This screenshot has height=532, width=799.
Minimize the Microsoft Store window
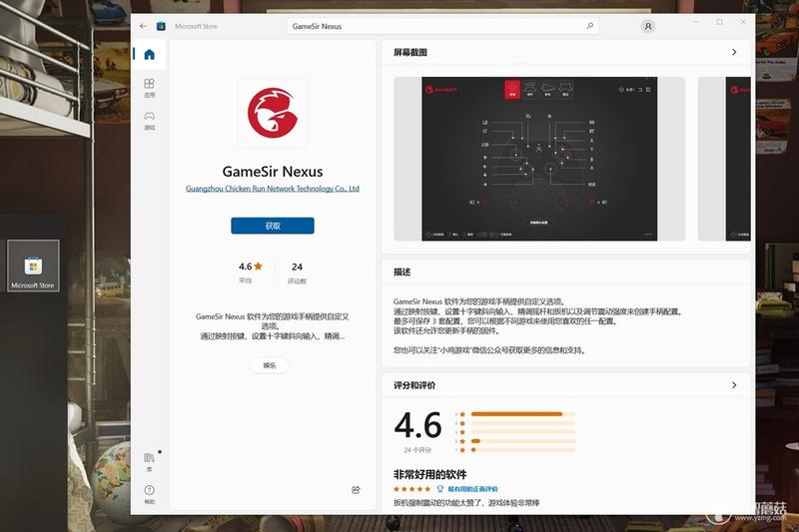(696, 22)
